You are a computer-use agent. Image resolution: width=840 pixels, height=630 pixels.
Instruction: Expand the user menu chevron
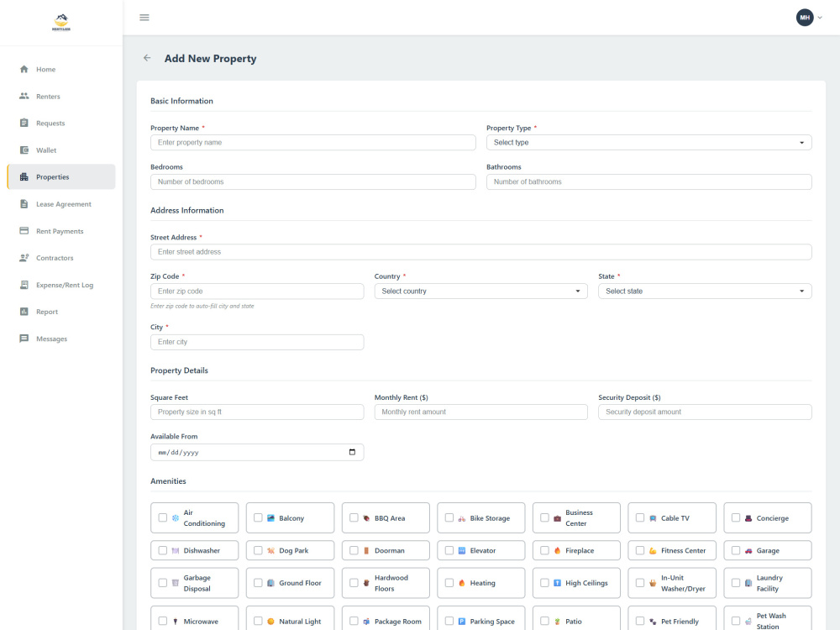pyautogui.click(x=820, y=18)
